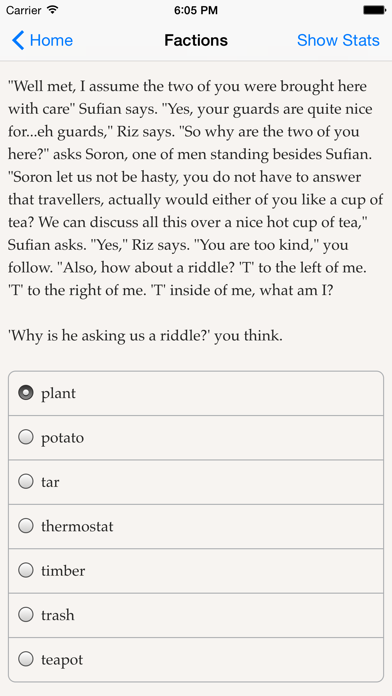Image resolution: width=392 pixels, height=696 pixels.
Task: Select the teapot radio button
Action: pyautogui.click(x=26, y=659)
